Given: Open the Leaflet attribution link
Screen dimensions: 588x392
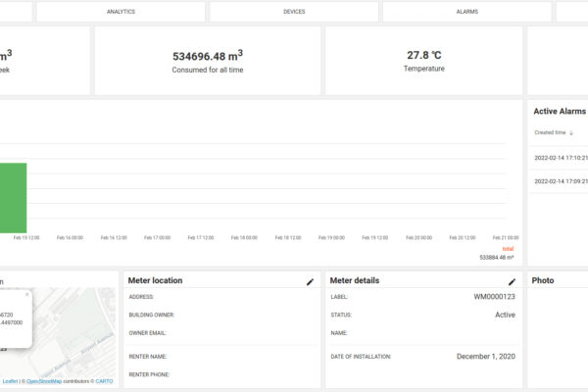Looking at the screenshot, I should tap(10, 381).
